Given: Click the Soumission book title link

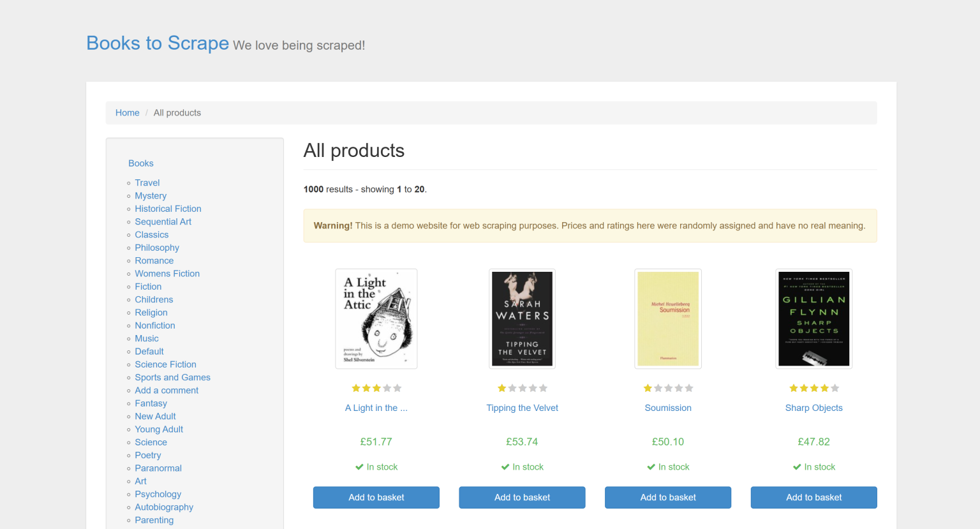Looking at the screenshot, I should coord(668,407).
